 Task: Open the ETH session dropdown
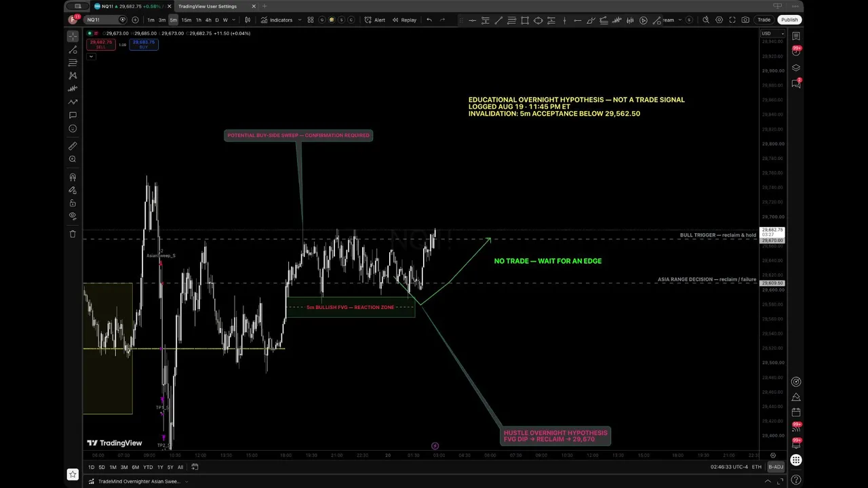[x=756, y=467]
